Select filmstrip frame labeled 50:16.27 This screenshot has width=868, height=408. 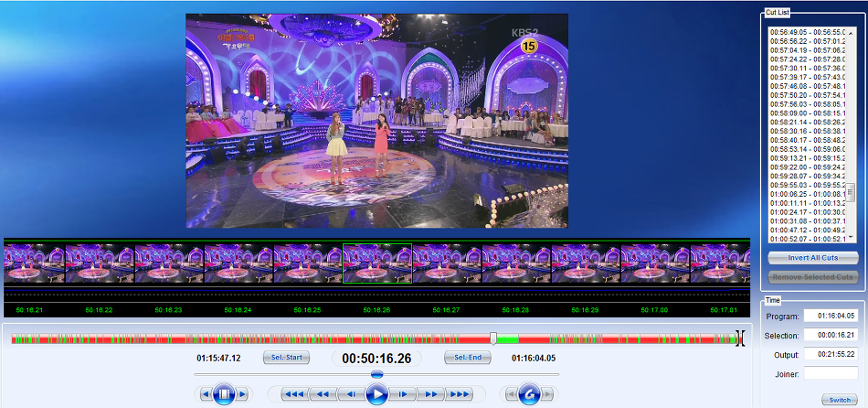(447, 263)
